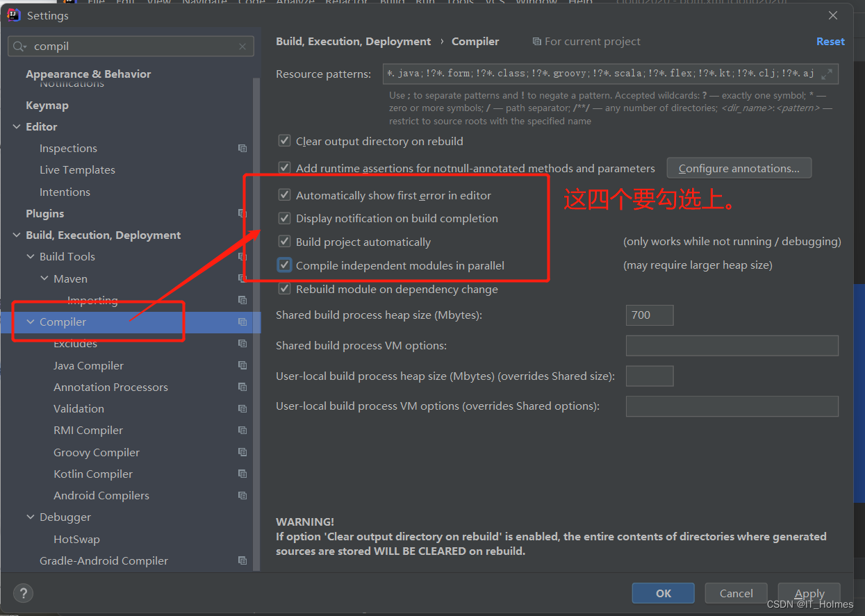Click in the 'compil' settings search field
Image resolution: width=865 pixels, height=616 pixels.
point(131,47)
